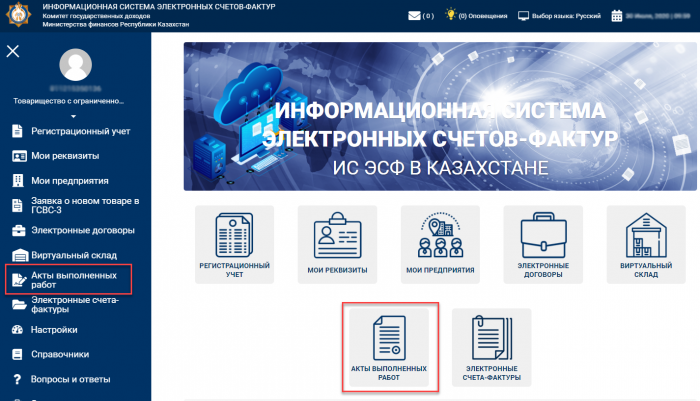Click the calendar icon in header
Image resolution: width=700 pixels, height=401 pixels.
tap(617, 16)
